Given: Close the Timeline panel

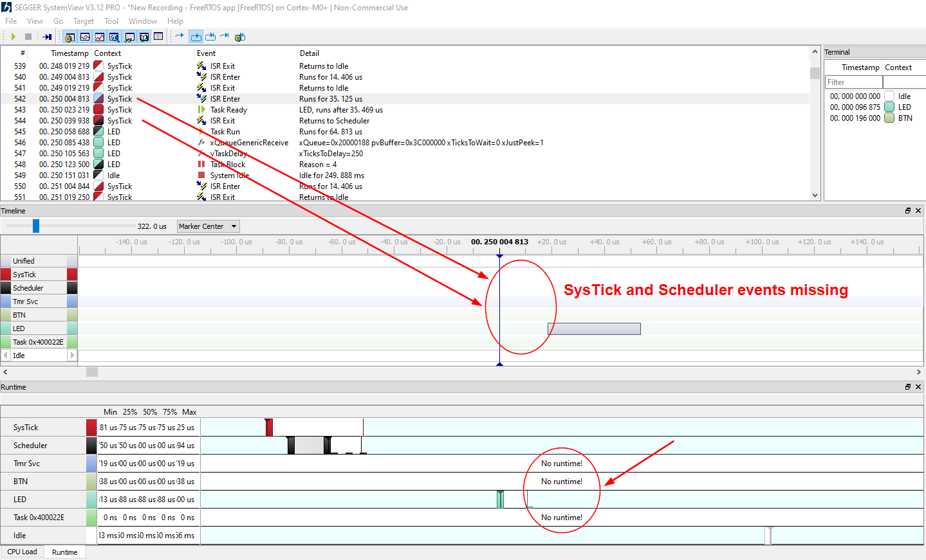Looking at the screenshot, I should (918, 211).
